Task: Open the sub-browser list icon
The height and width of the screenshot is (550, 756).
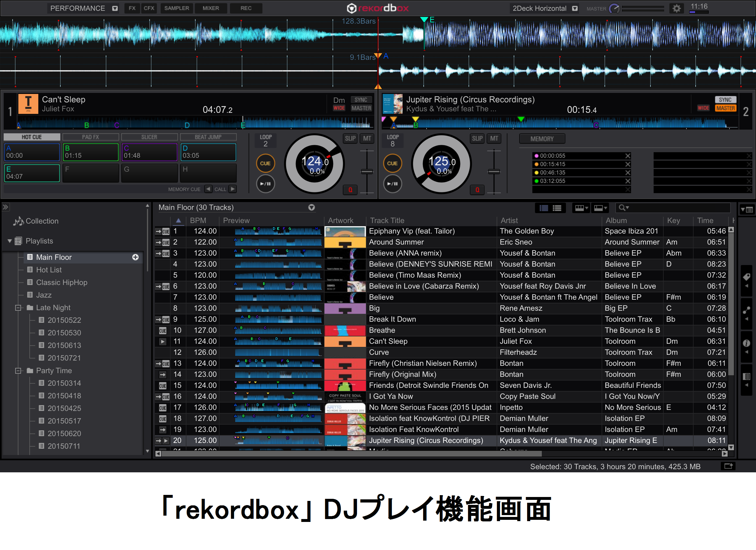Action: tap(746, 377)
